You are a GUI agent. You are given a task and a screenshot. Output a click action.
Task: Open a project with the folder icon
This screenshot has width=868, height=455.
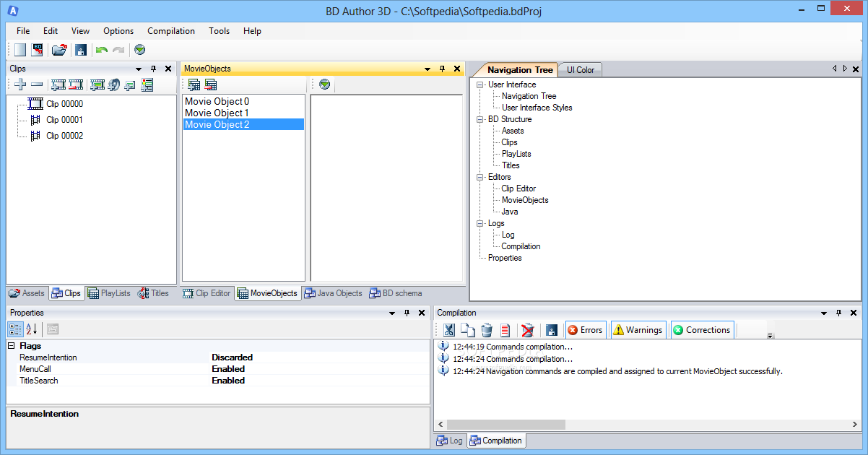60,50
